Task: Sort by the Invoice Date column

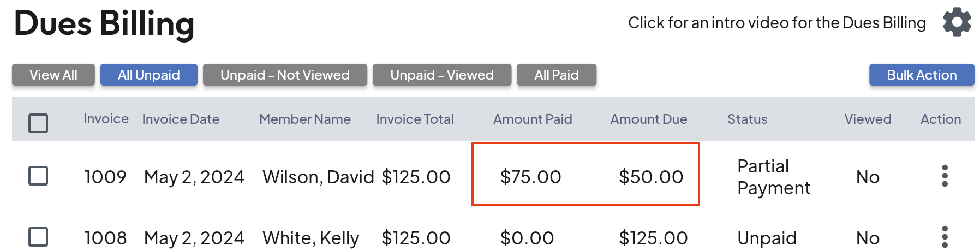Action: pos(181,119)
